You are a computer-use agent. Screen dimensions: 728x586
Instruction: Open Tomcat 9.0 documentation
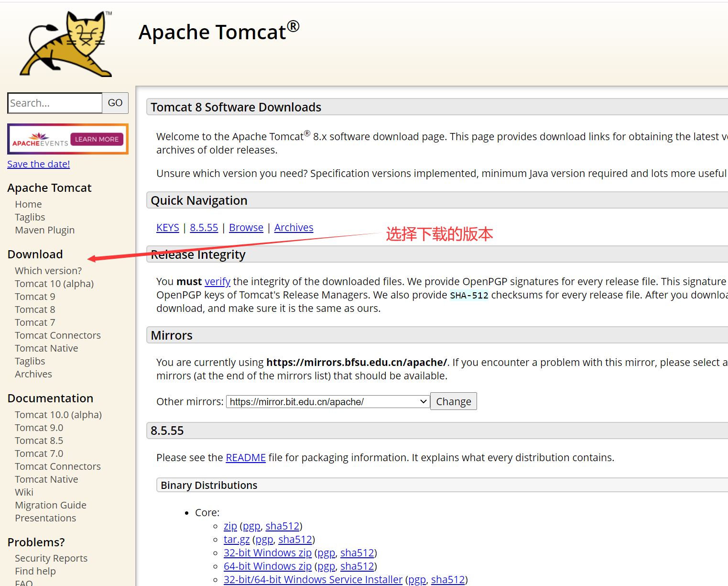39,428
